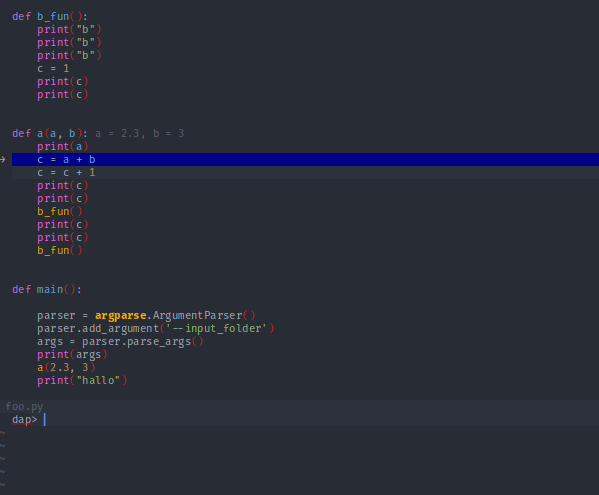Click the 'args = parser.parse_args()' line
This screenshot has width=599, height=495.
pyautogui.click(x=120, y=341)
